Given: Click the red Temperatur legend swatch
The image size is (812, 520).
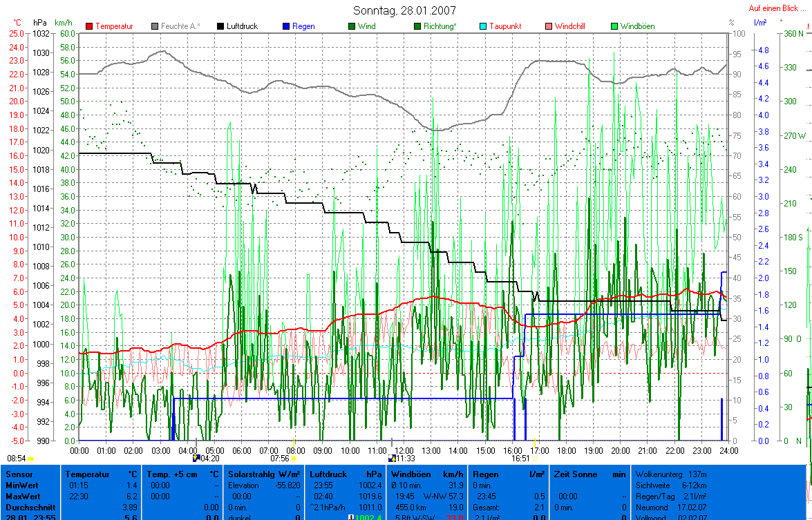Looking at the screenshot, I should pyautogui.click(x=89, y=26).
